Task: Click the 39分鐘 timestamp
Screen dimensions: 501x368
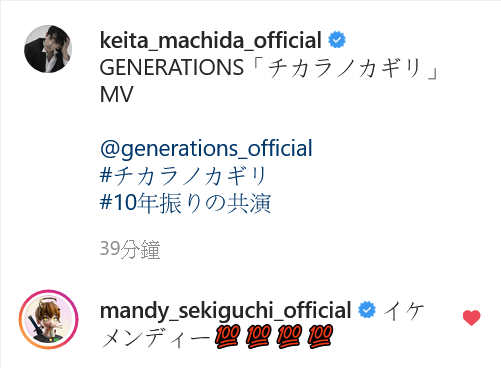Action: 130,249
